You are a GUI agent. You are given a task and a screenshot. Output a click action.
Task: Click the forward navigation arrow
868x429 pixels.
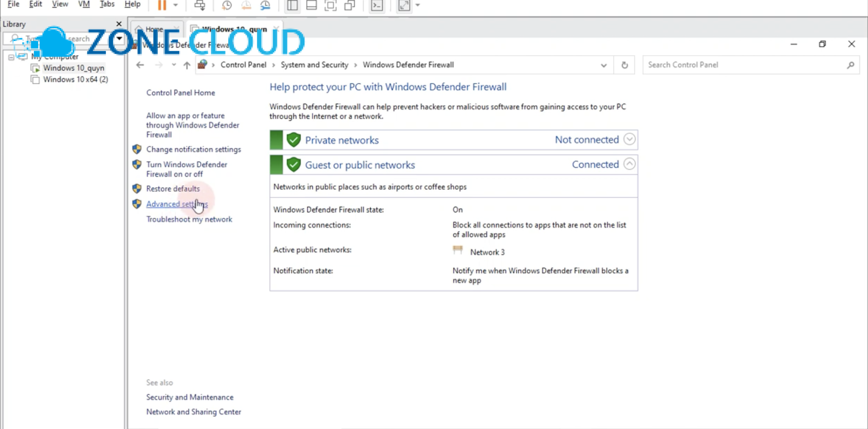coord(159,65)
